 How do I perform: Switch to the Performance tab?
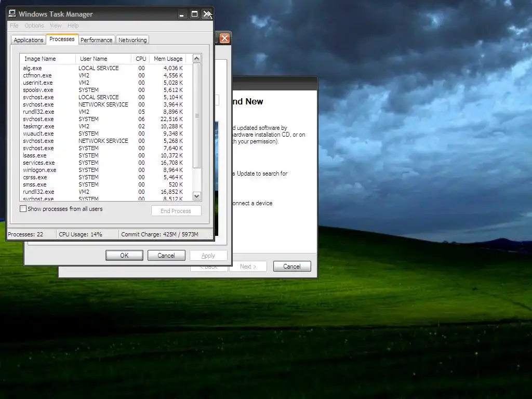96,40
